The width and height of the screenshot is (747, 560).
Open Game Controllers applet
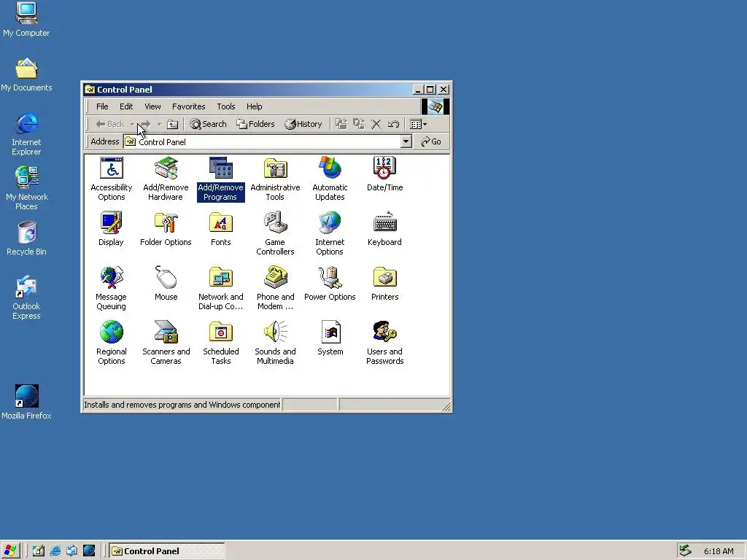coord(275,234)
